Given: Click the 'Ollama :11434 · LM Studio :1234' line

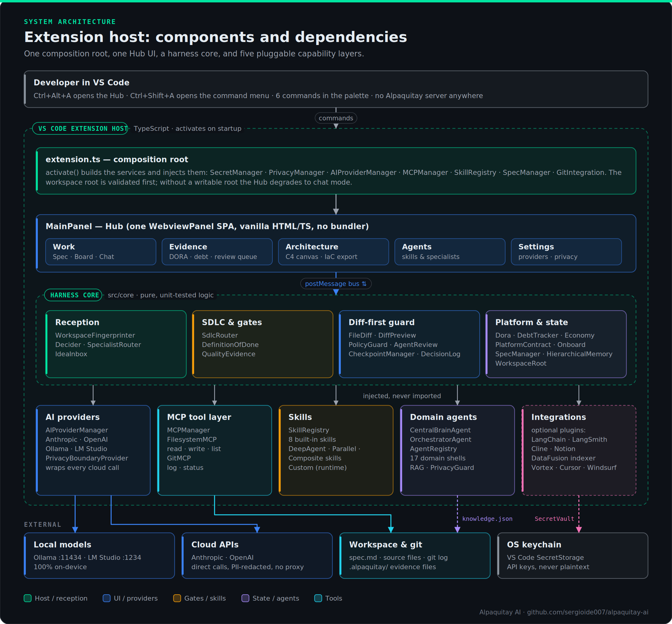Looking at the screenshot, I should pyautogui.click(x=88, y=557).
